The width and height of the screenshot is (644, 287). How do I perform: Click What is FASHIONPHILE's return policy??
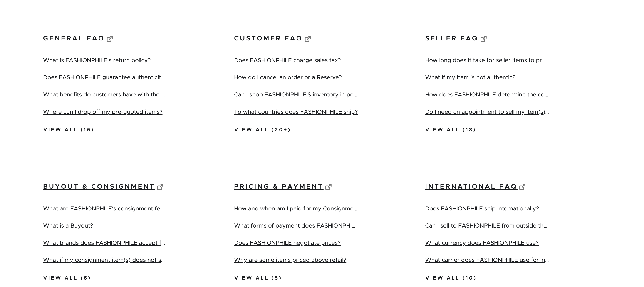click(97, 60)
